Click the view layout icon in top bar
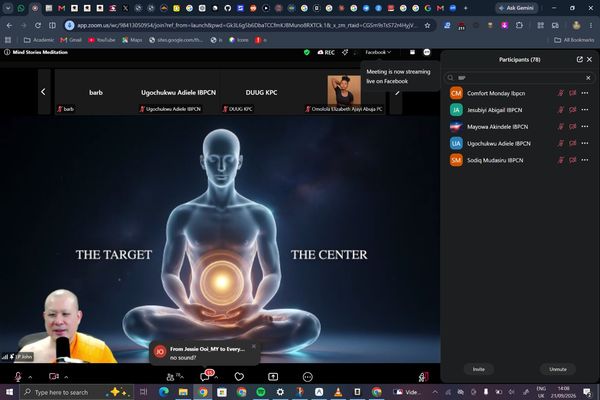The width and height of the screenshot is (600, 400). pyautogui.click(x=412, y=52)
